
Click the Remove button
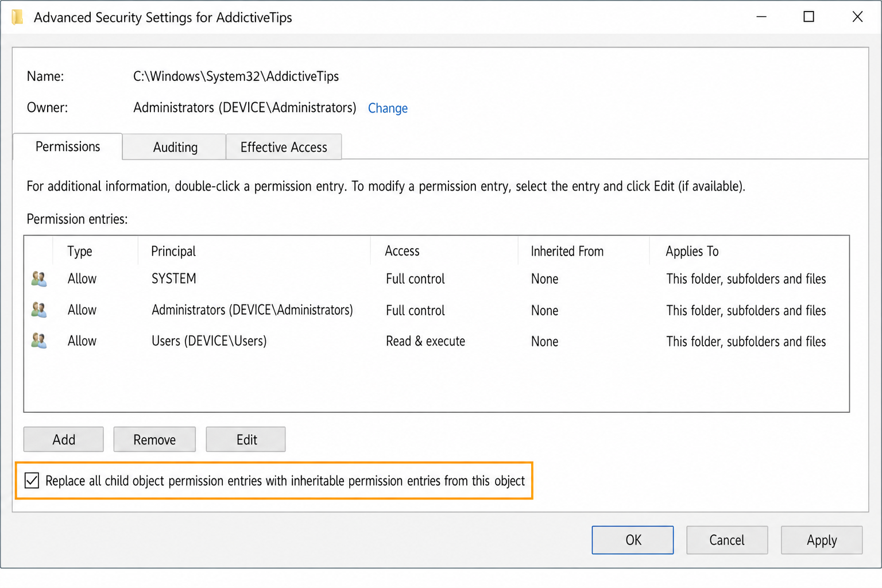pos(154,439)
